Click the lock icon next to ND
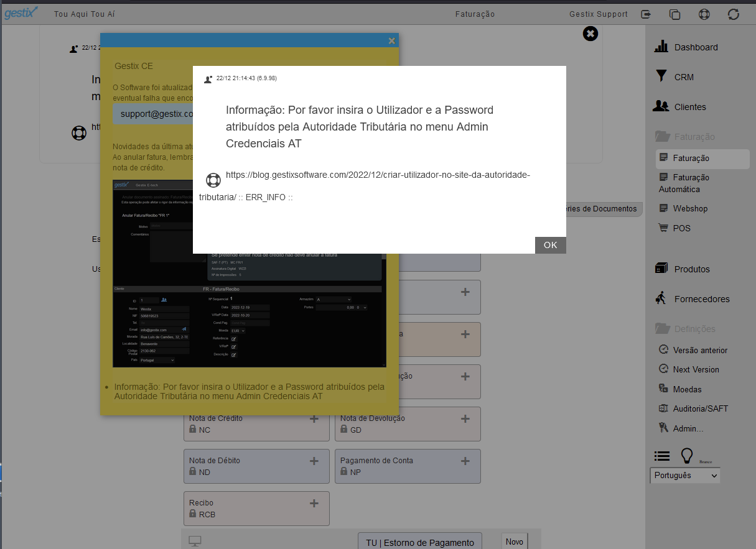 [193, 472]
